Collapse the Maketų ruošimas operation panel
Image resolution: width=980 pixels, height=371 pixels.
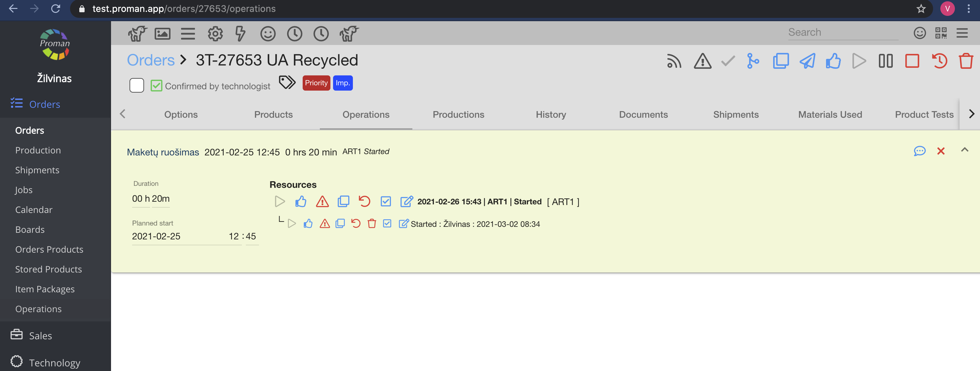[x=964, y=150]
